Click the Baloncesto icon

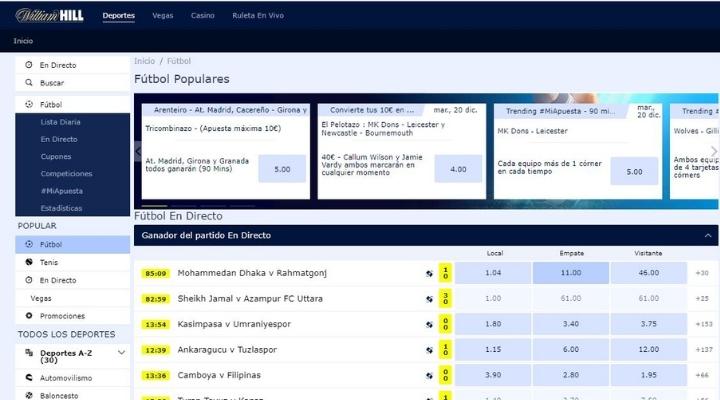coord(28,395)
